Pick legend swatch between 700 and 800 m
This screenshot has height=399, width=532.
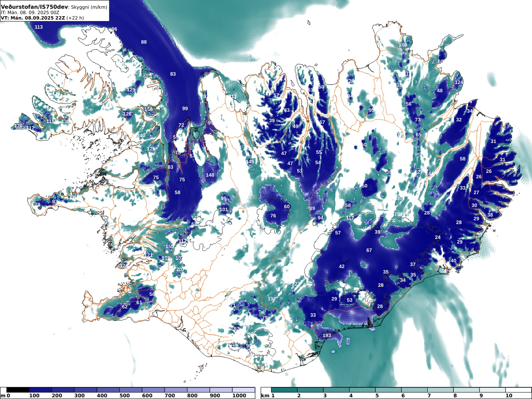pyautogui.click(x=176, y=390)
